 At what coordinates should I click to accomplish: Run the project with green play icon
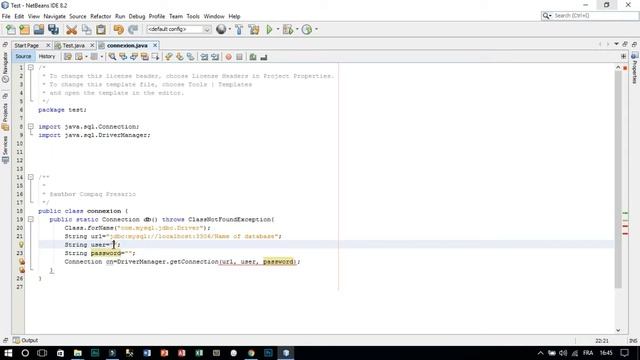pyautogui.click(x=269, y=29)
